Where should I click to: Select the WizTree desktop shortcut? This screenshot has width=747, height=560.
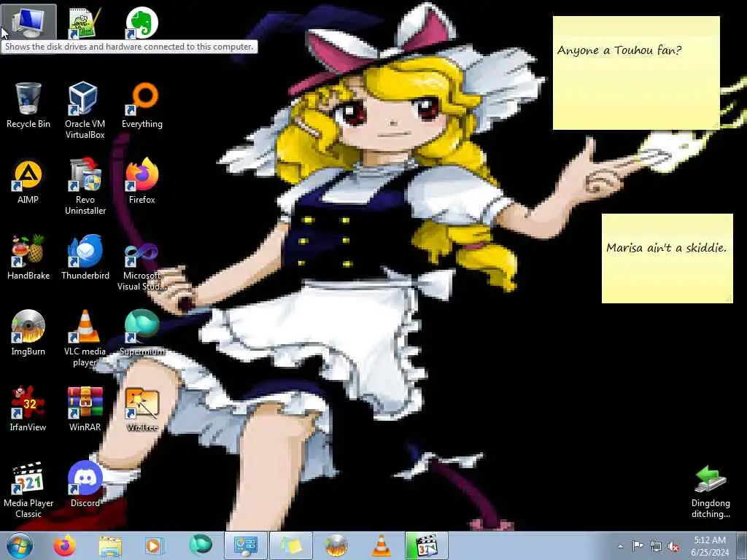coord(142,408)
